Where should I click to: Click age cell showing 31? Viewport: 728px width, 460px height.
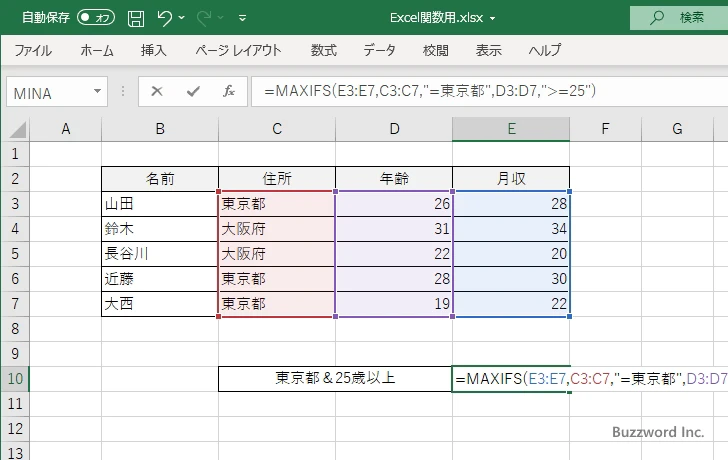tap(394, 229)
